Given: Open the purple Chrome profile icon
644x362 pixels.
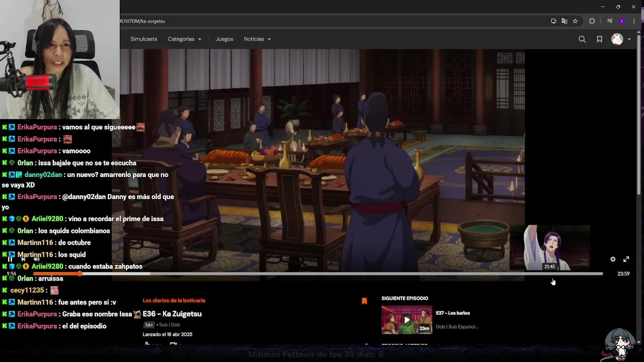Looking at the screenshot, I should (x=622, y=21).
